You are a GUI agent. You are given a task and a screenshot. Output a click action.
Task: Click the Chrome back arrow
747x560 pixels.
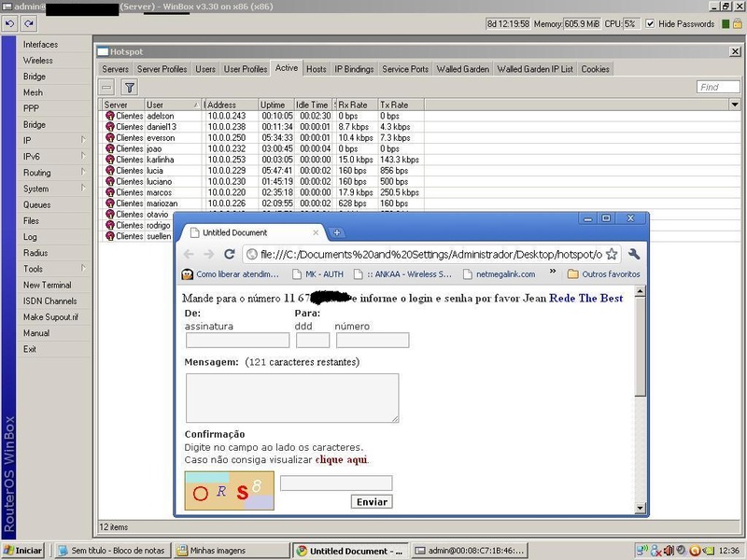pyautogui.click(x=189, y=254)
